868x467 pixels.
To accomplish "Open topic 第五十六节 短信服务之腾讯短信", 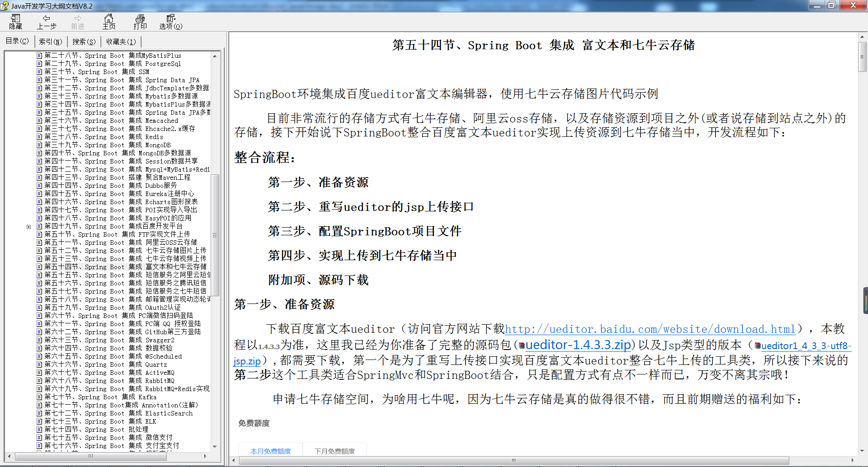I will coord(125,283).
